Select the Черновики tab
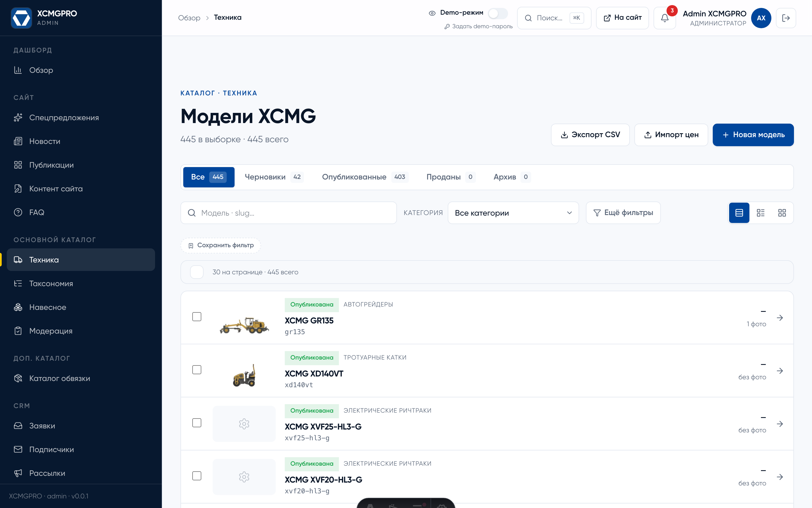Image resolution: width=812 pixels, height=508 pixels. click(274, 177)
